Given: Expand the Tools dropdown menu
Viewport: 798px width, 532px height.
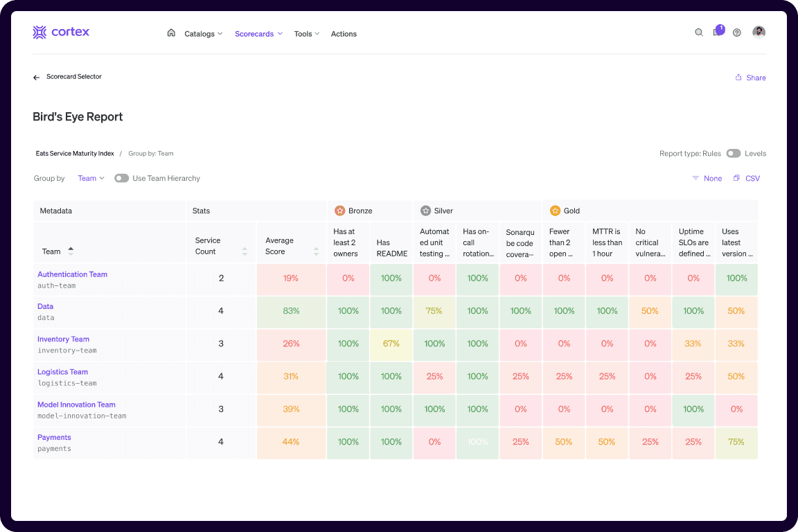Looking at the screenshot, I should click(306, 34).
